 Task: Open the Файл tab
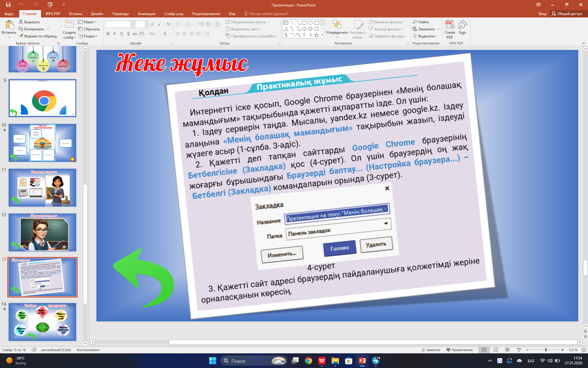[x=9, y=14]
